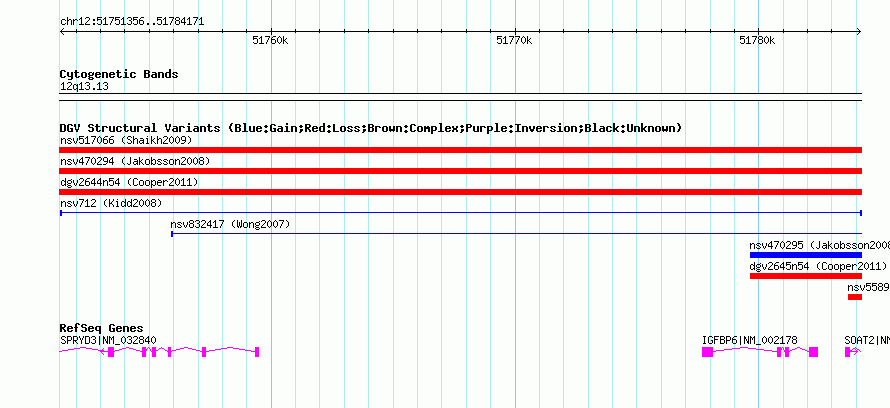Click the left arrowhead of the ruler
890x408 pixels.
pos(62,32)
